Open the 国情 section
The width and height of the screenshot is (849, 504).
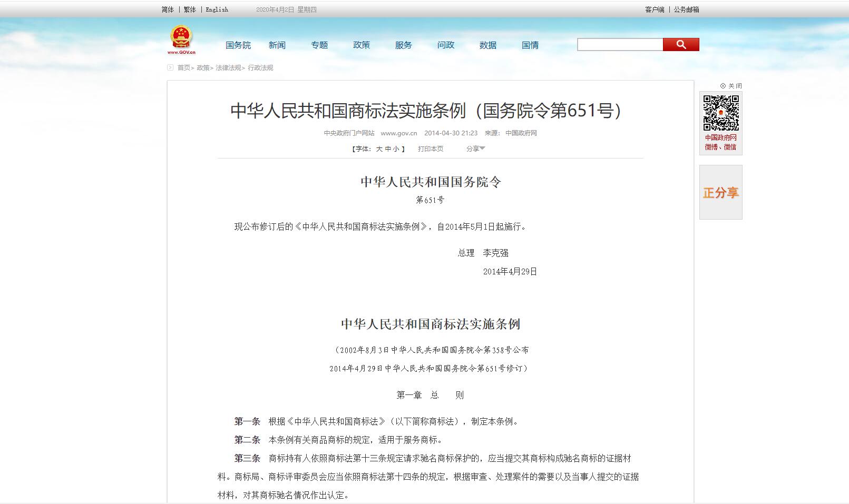530,45
